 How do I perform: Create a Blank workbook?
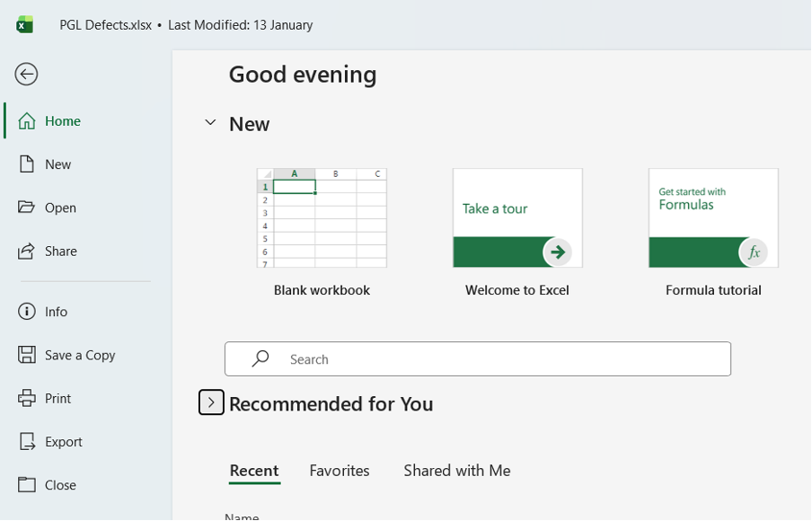pos(322,217)
